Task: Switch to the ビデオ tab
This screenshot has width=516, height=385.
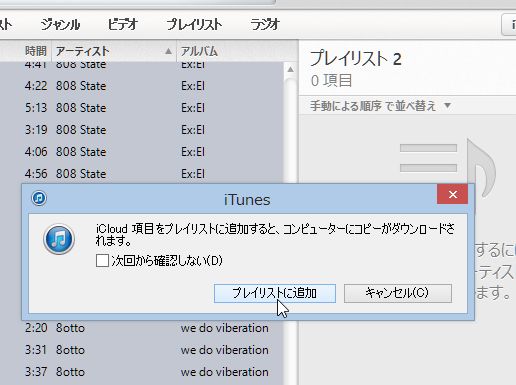Action: pyautogui.click(x=123, y=25)
